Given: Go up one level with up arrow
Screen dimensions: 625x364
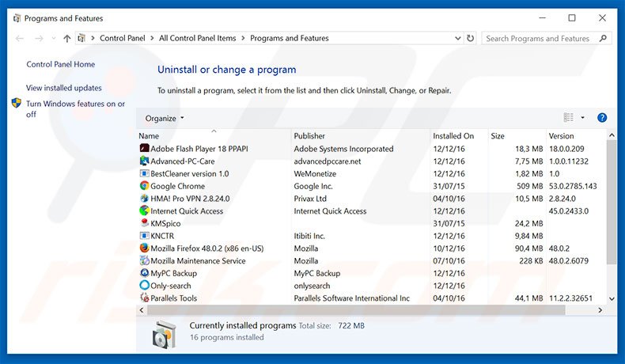Looking at the screenshot, I should pos(66,38).
